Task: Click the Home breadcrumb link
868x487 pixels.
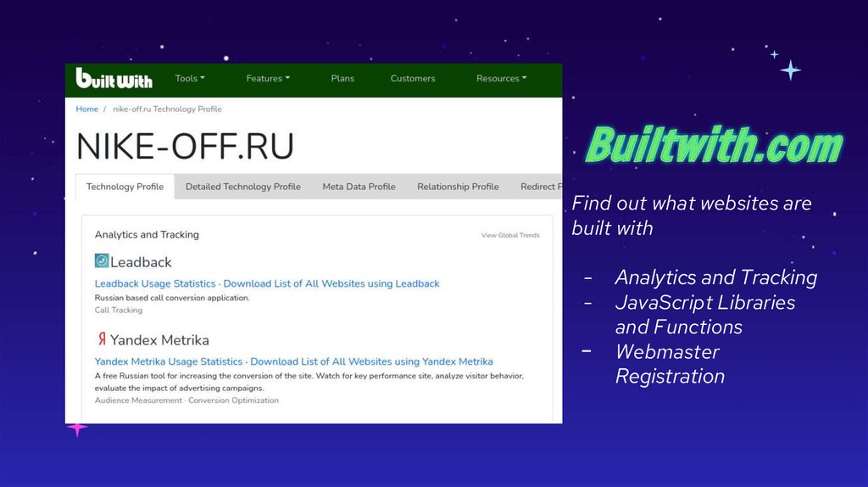Action: click(87, 109)
